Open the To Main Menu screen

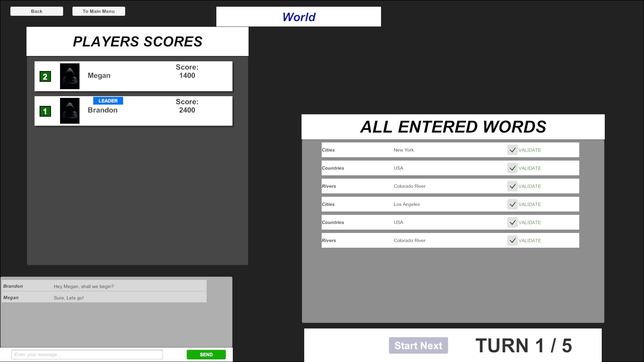(x=99, y=11)
